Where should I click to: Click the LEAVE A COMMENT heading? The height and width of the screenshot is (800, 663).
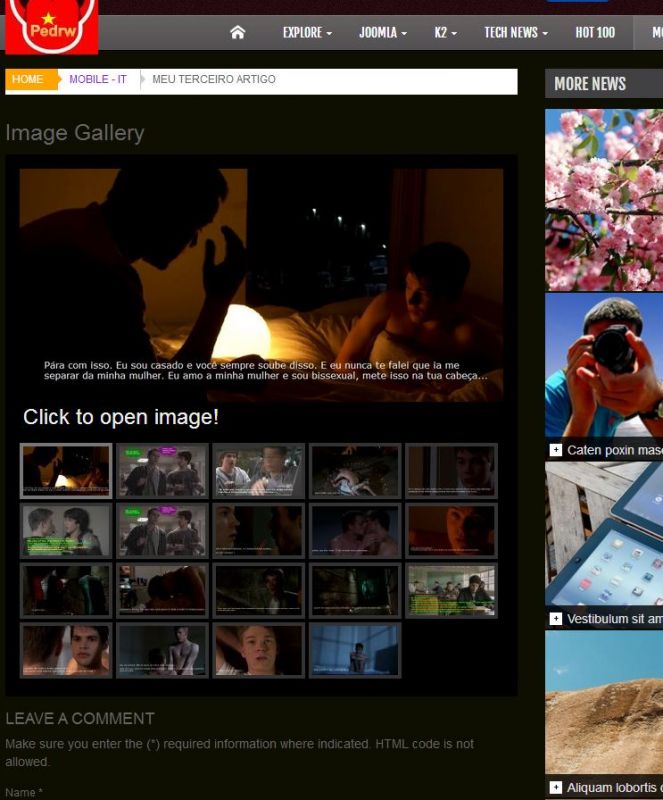80,718
